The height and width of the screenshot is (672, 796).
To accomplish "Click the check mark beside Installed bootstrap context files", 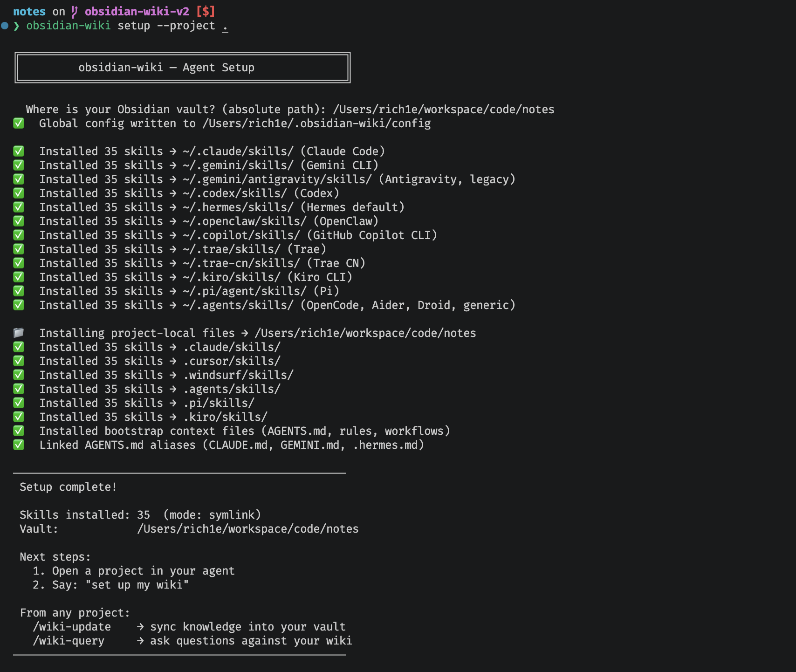I will point(19,431).
